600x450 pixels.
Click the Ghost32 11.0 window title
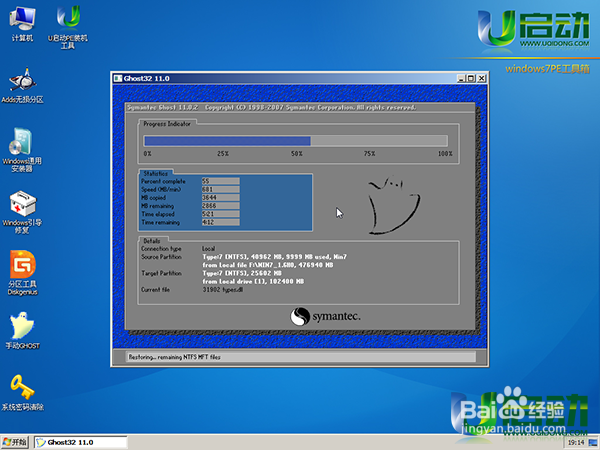147,78
